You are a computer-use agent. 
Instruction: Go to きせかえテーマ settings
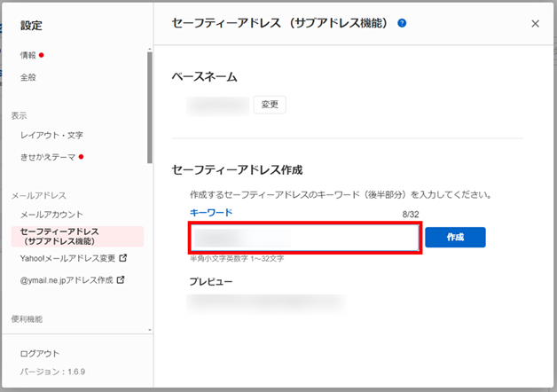[x=48, y=157]
